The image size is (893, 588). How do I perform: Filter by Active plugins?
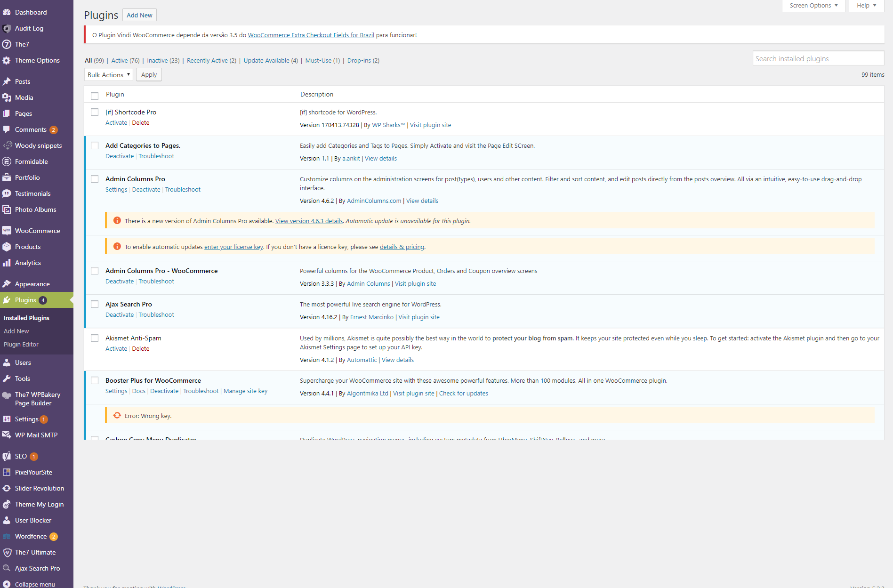pyautogui.click(x=126, y=61)
